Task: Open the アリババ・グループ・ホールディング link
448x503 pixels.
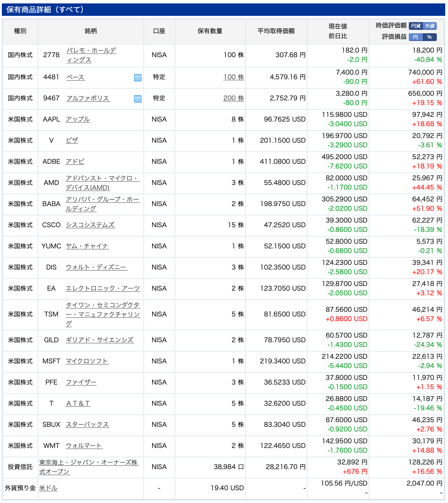Action: tap(103, 204)
